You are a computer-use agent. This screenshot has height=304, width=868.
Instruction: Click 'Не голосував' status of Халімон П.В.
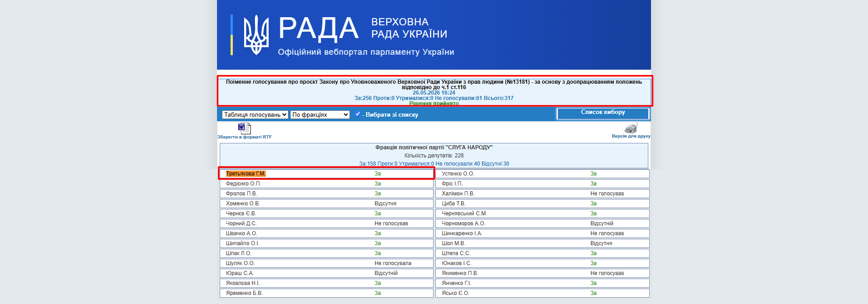[x=607, y=194]
